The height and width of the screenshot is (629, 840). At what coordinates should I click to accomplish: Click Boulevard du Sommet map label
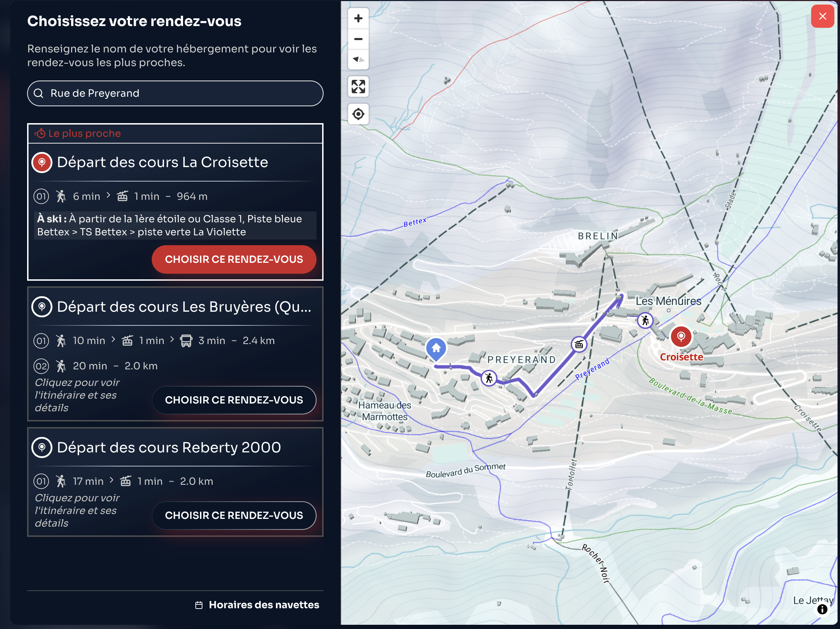[x=465, y=470]
